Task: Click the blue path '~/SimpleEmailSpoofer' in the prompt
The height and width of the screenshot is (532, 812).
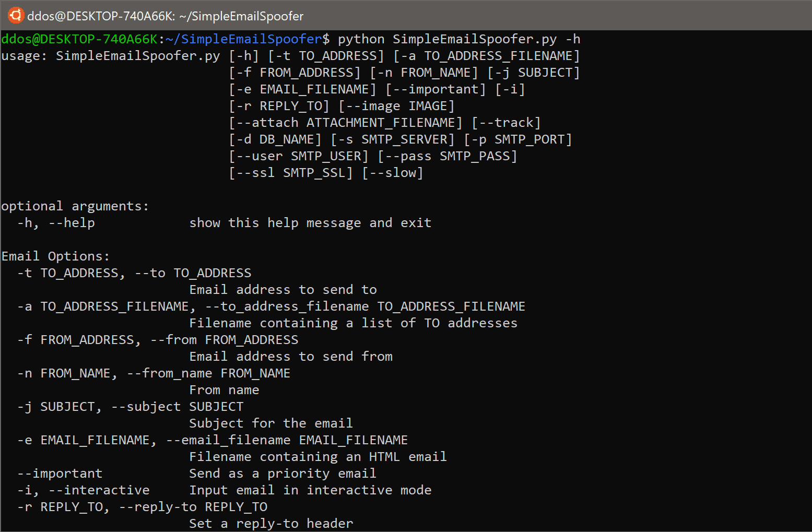Action: click(x=244, y=39)
